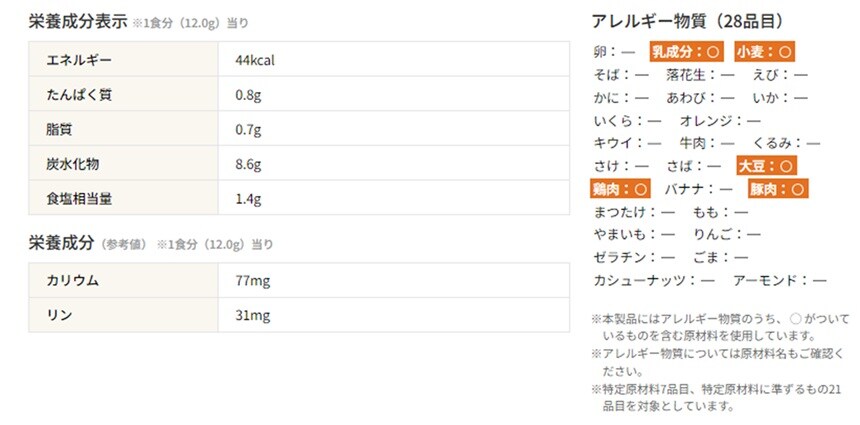Click the highlighted 豚肉 allergen badge

tap(778, 188)
